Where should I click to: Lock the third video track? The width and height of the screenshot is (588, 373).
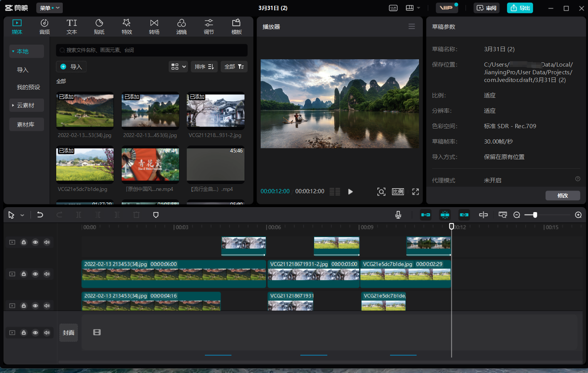coord(23,306)
